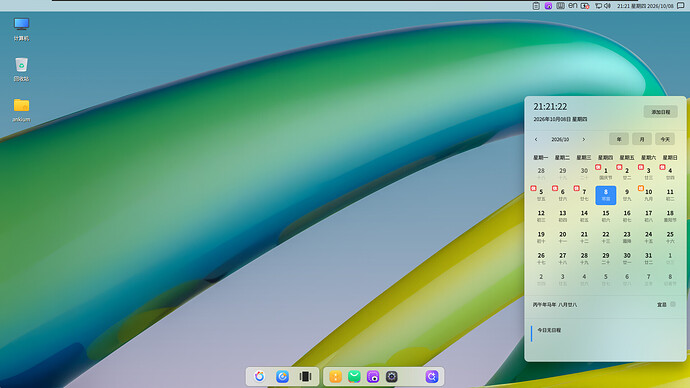Select October 4 with red holiday badge

(670, 174)
